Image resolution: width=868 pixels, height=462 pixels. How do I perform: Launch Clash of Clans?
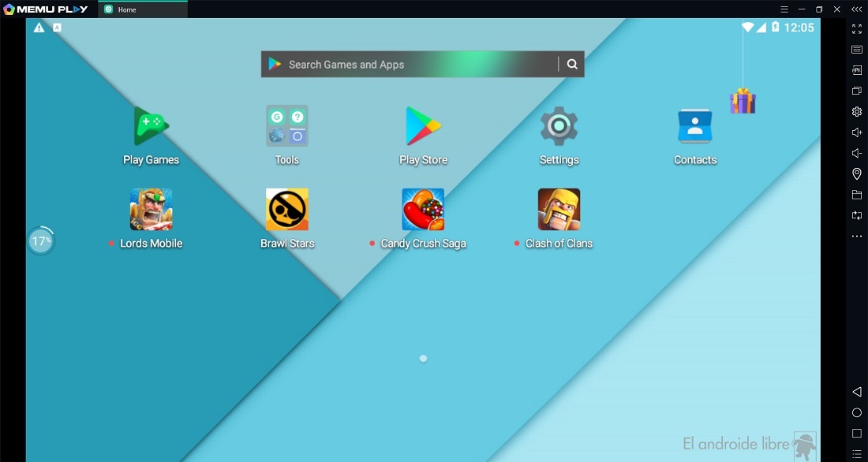point(559,209)
